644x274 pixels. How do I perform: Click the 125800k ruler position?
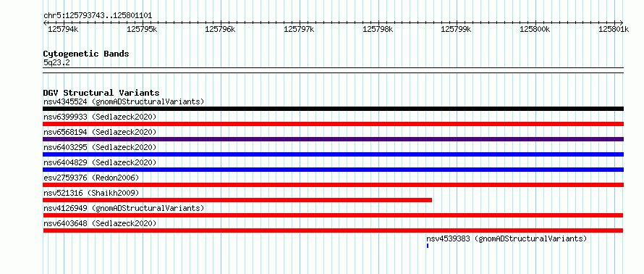[x=535, y=29]
